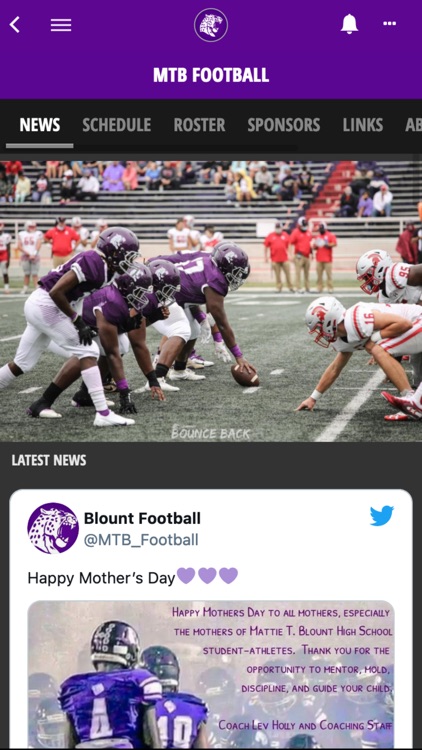The image size is (422, 750).
Task: Tap the Twitter bird icon on the tweet
Action: (x=382, y=516)
